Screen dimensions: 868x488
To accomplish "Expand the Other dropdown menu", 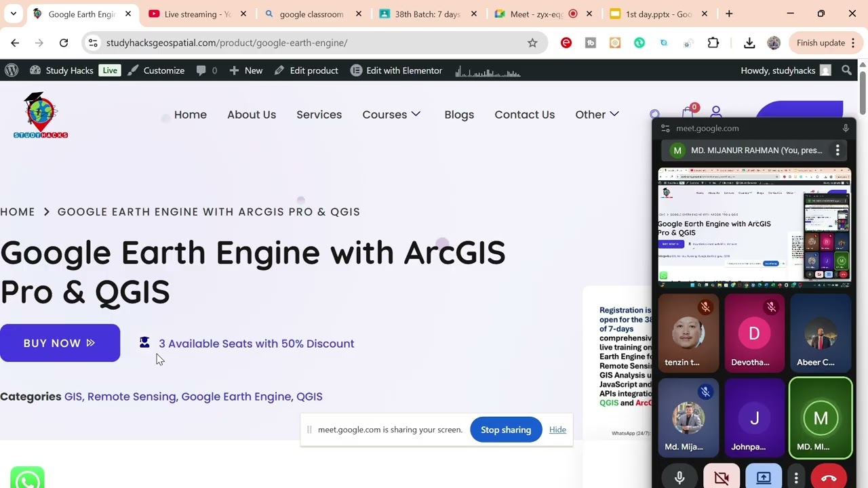I will [x=597, y=115].
